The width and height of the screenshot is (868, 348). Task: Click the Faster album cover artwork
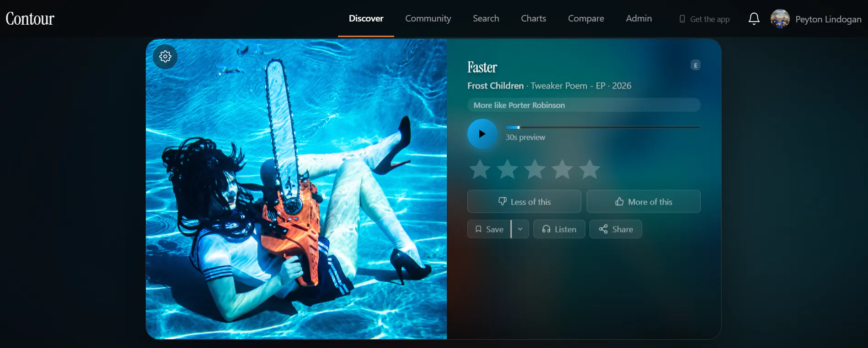tap(296, 189)
